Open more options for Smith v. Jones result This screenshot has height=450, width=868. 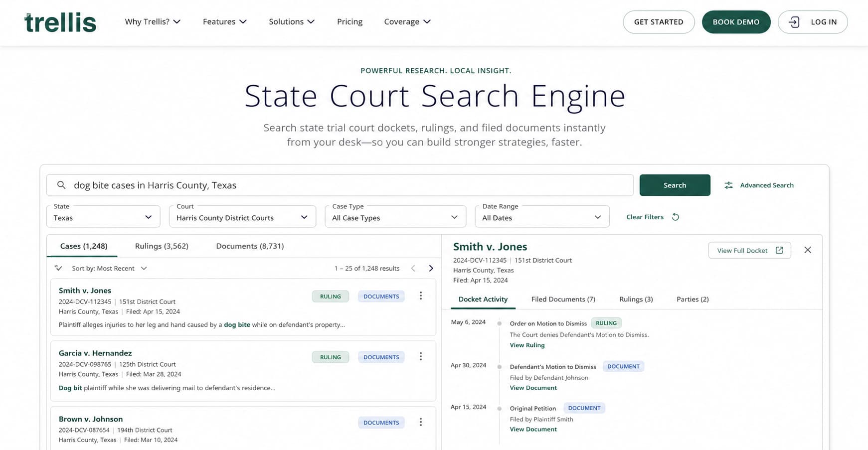pyautogui.click(x=421, y=296)
